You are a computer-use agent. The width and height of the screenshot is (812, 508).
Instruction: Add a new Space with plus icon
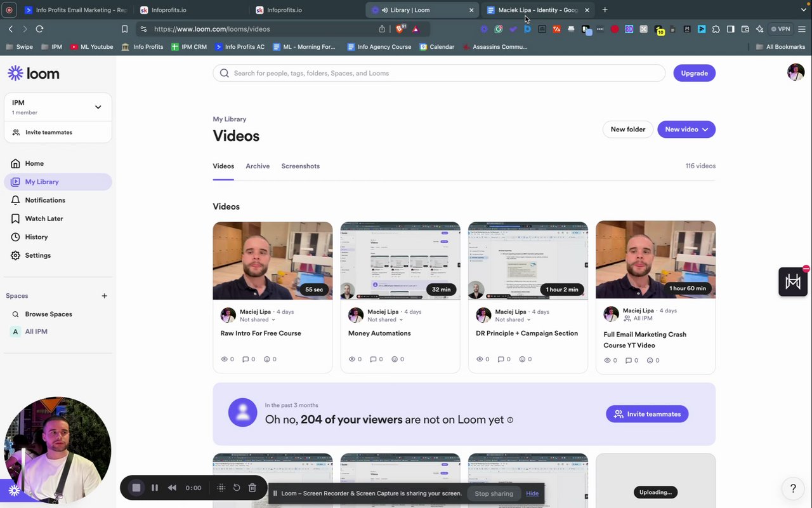click(x=105, y=296)
